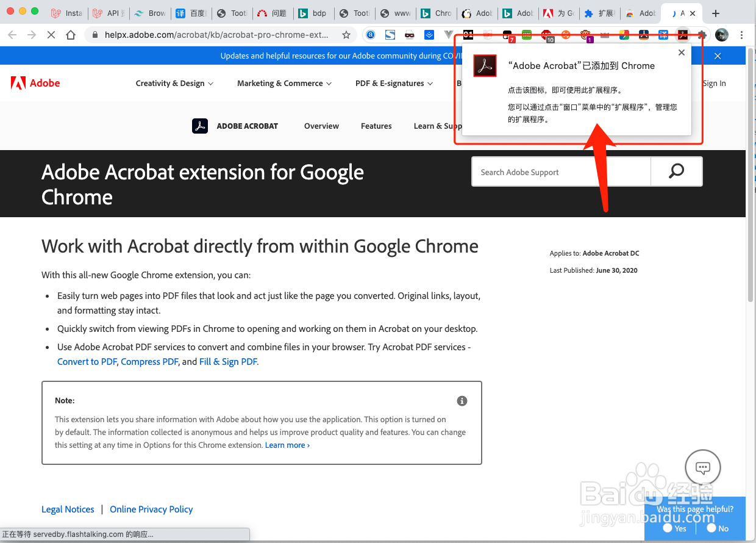Click the Vue devtools V extension icon
Image resolution: width=756 pixels, height=543 pixels.
tap(449, 35)
